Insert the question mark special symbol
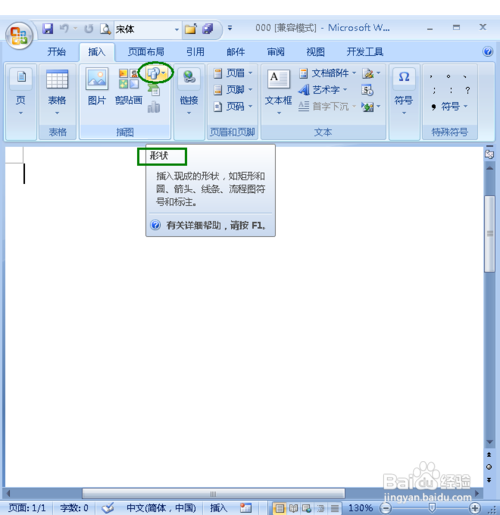500x515 pixels. [468, 90]
